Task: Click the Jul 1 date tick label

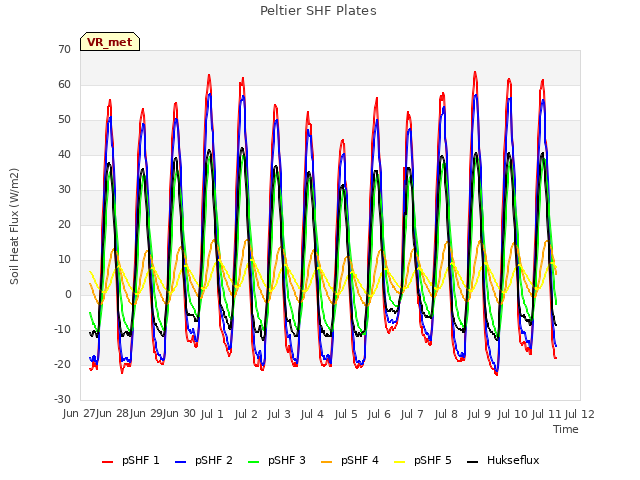Action: 212,414
